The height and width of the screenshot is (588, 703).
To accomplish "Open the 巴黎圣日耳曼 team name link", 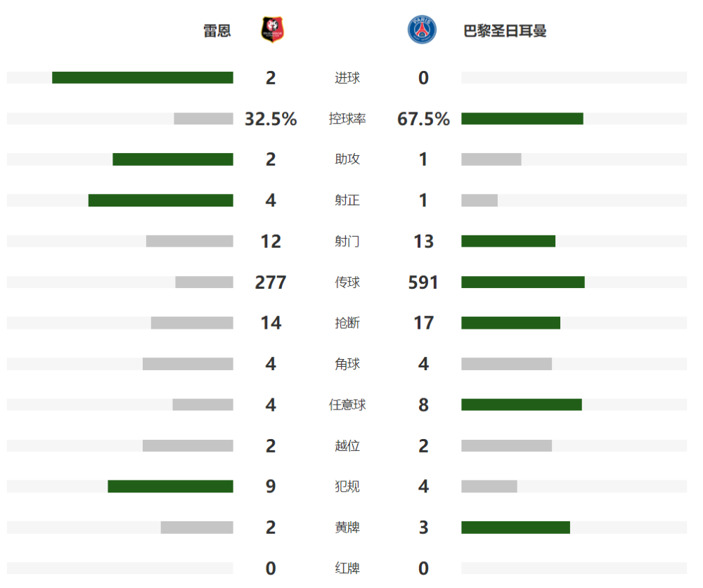I will [505, 30].
